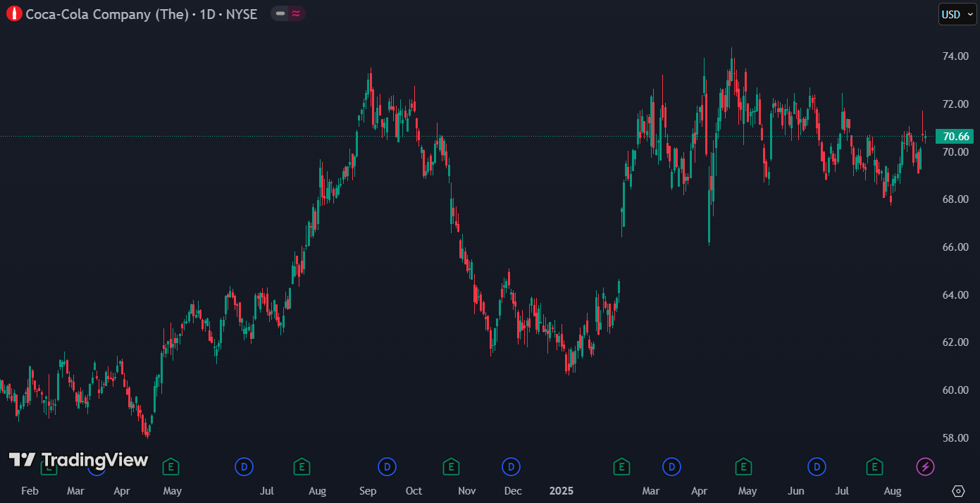Click the Coca-Cola Company (The) symbol title
The height and width of the screenshot is (503, 980).
(106, 14)
